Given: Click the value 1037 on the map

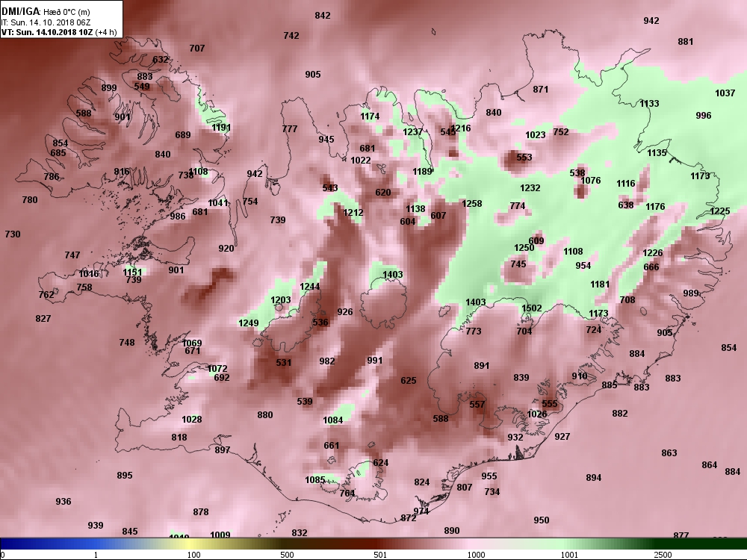Looking at the screenshot, I should click(725, 93).
